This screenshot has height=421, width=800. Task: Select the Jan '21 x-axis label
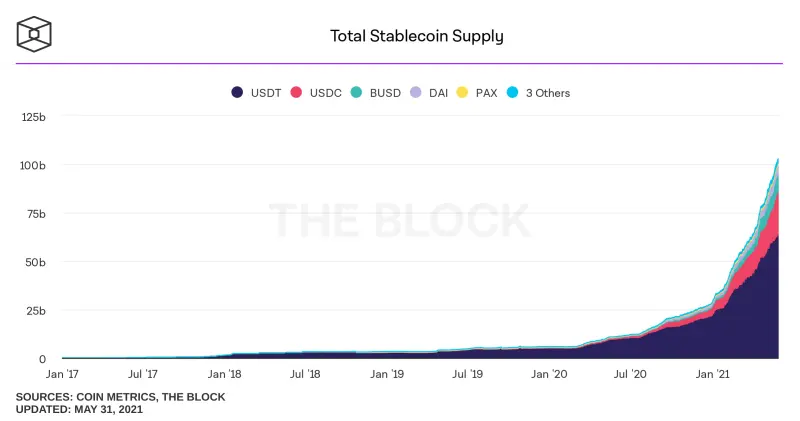click(712, 374)
